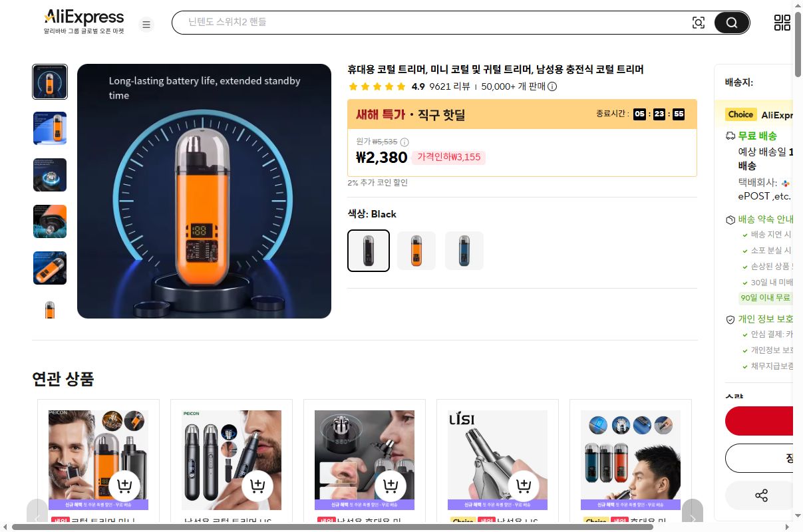Click the AliExpress logo
Viewport: 803px width, 532px height.
coord(84,17)
